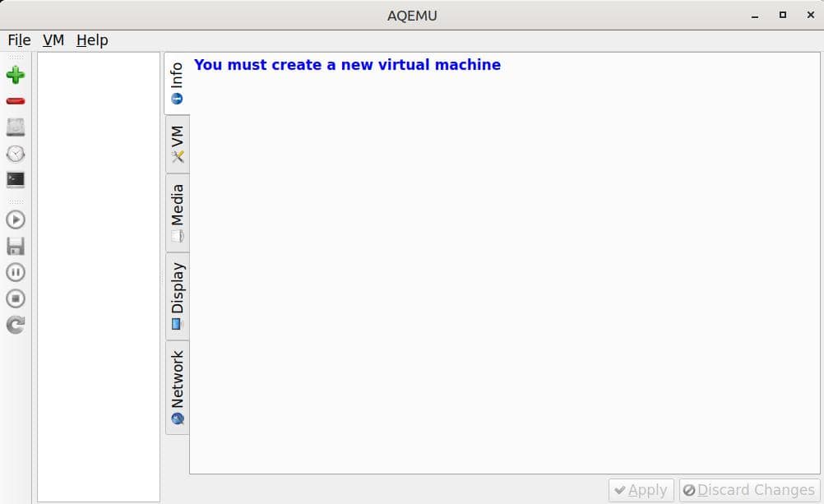Image resolution: width=824 pixels, height=504 pixels.
Task: Click the green plus Add VM icon
Action: coord(16,75)
